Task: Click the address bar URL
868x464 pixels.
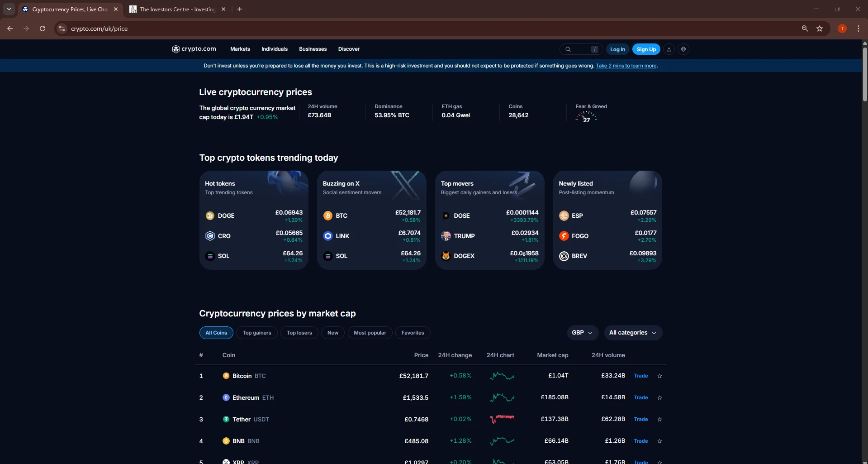Action: [100, 29]
